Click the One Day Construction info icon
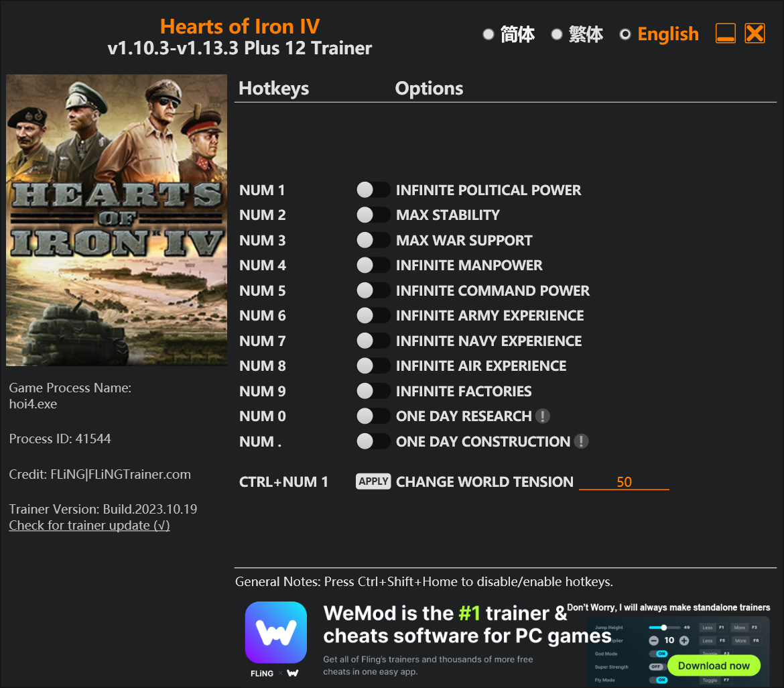The image size is (784, 688). tap(581, 441)
